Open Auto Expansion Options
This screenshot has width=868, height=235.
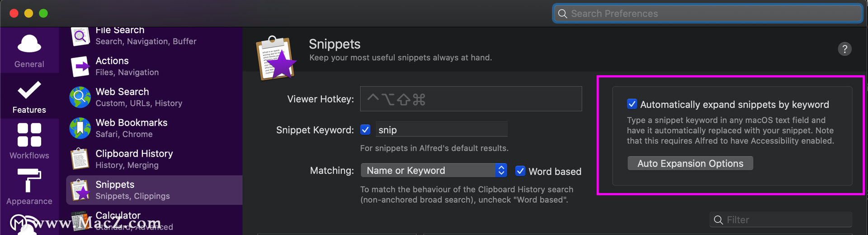(690, 163)
